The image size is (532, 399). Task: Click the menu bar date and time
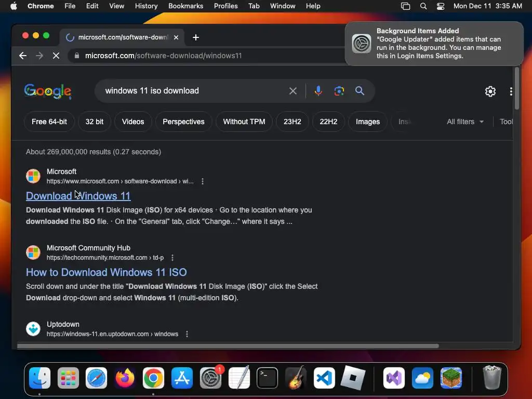click(487, 6)
